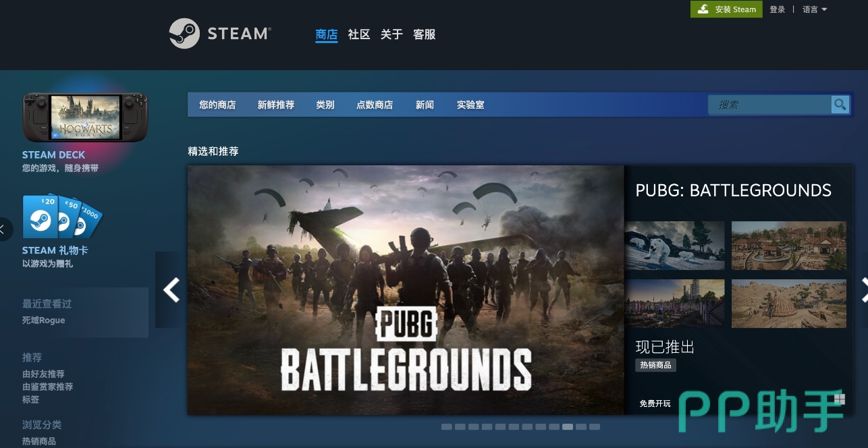Select the first carousel page dot
Viewport: 868px width, 448px height.
click(447, 426)
